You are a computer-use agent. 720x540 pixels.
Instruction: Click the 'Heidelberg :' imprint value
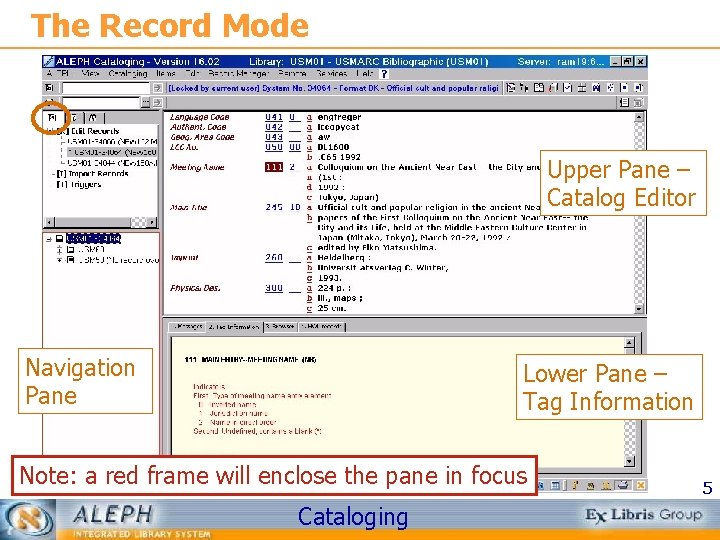pyautogui.click(x=344, y=258)
